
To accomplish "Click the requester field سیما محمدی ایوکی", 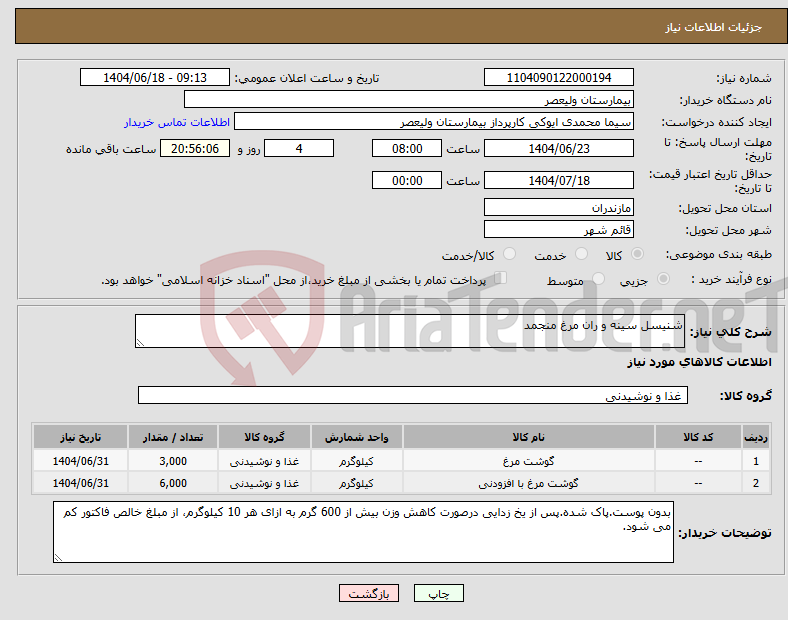I will (x=434, y=122).
